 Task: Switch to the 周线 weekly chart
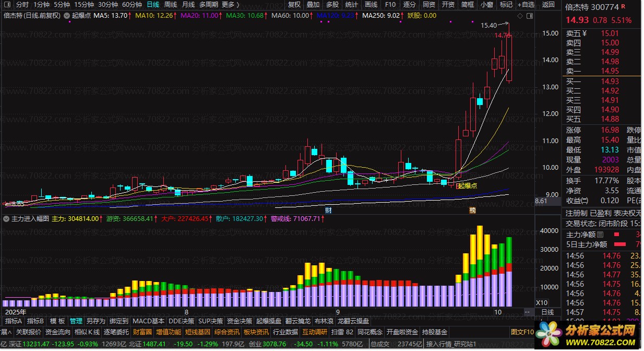(x=171, y=5)
